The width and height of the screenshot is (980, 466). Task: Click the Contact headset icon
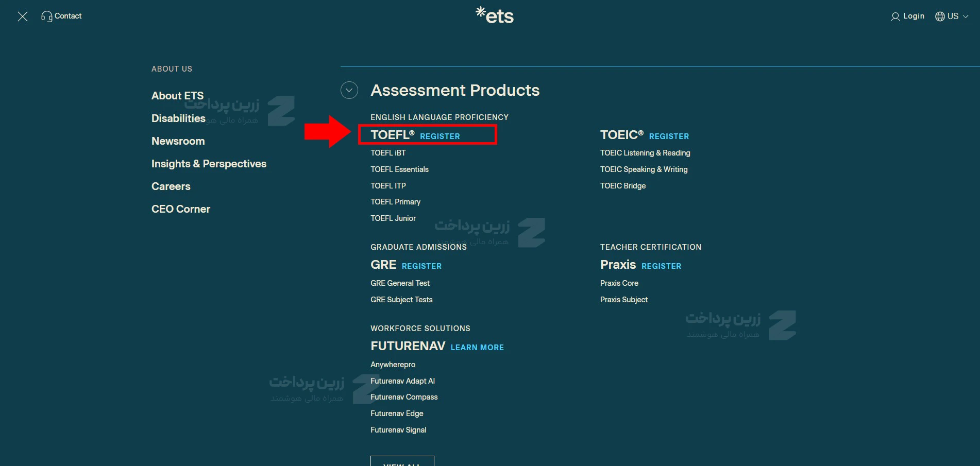[46, 16]
